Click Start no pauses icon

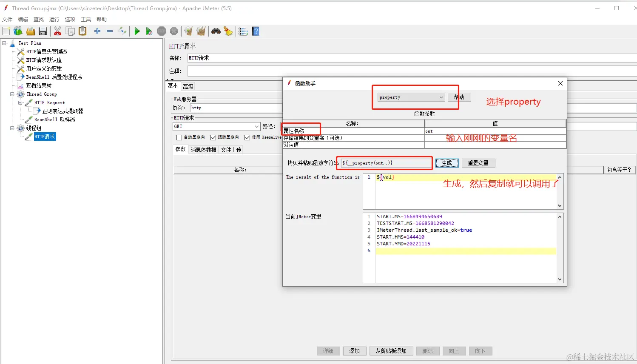[149, 31]
